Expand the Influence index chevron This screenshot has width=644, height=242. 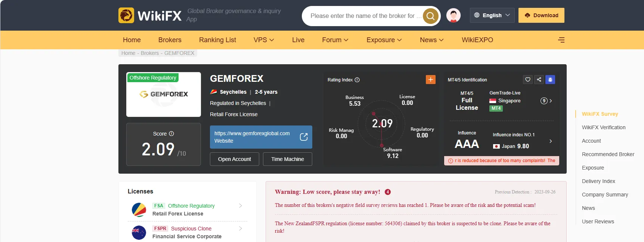pos(551,141)
